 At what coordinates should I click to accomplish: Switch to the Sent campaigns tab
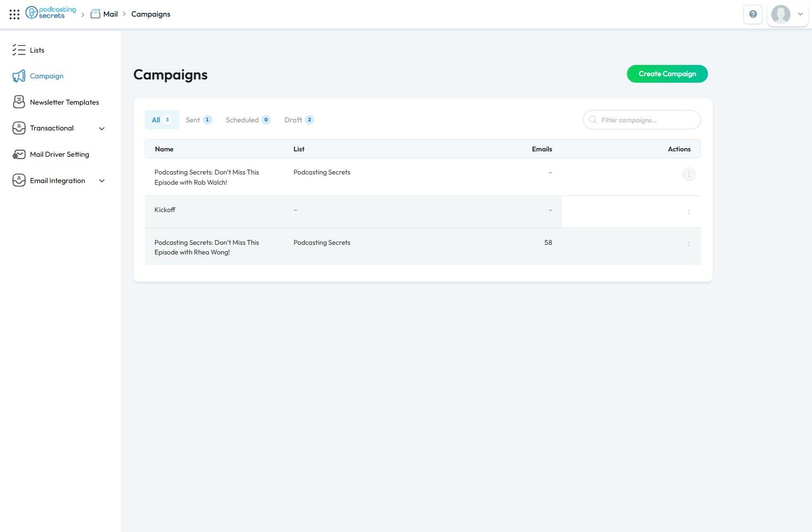pos(198,120)
